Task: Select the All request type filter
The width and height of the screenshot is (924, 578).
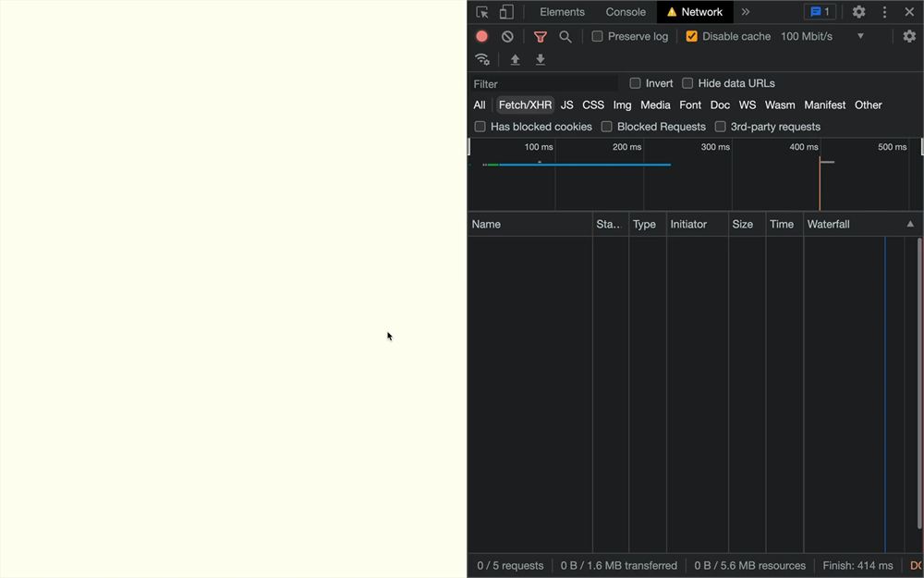Action: [x=480, y=105]
